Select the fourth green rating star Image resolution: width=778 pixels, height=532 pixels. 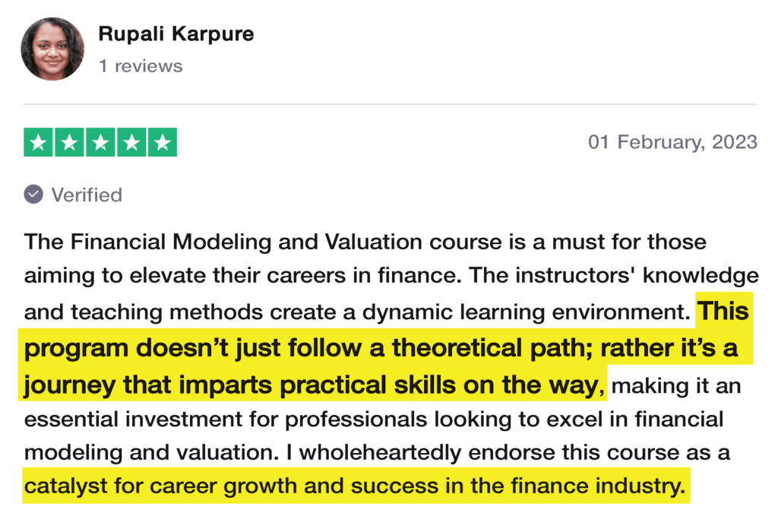[x=131, y=142]
